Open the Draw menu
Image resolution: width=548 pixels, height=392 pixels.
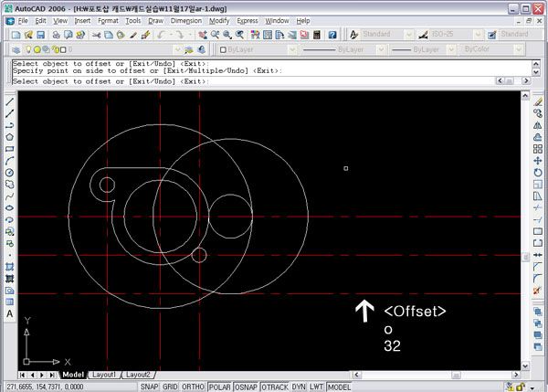click(x=155, y=21)
